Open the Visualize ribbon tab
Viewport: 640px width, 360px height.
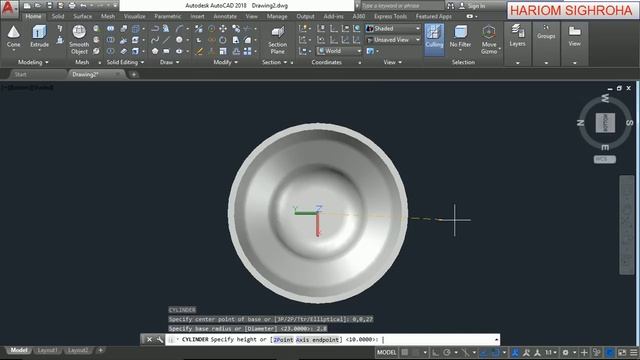point(135,16)
